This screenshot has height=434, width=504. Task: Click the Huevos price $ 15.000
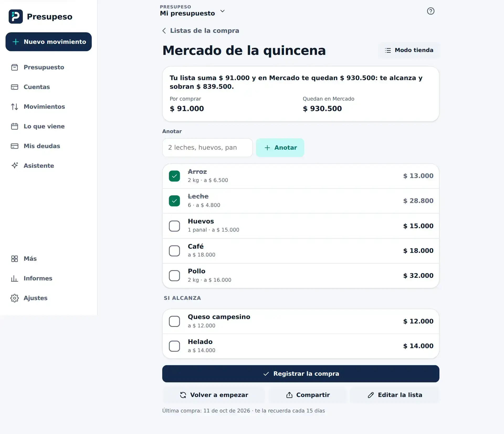pos(418,226)
